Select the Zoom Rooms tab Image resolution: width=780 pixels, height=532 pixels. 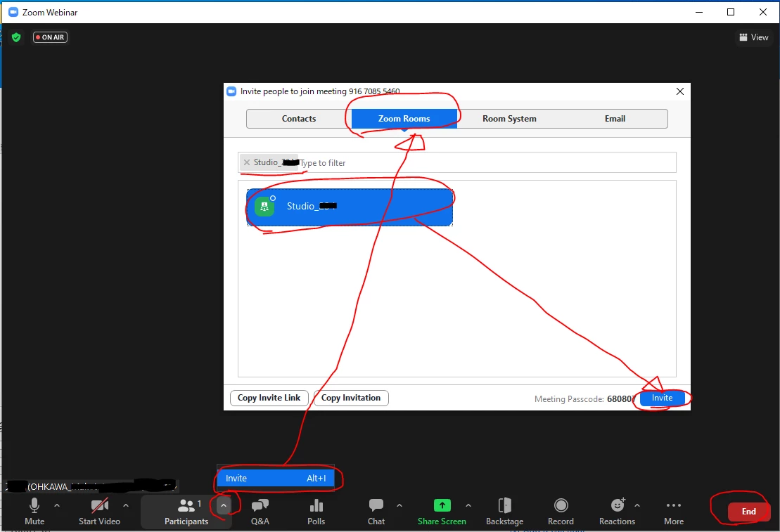(404, 119)
